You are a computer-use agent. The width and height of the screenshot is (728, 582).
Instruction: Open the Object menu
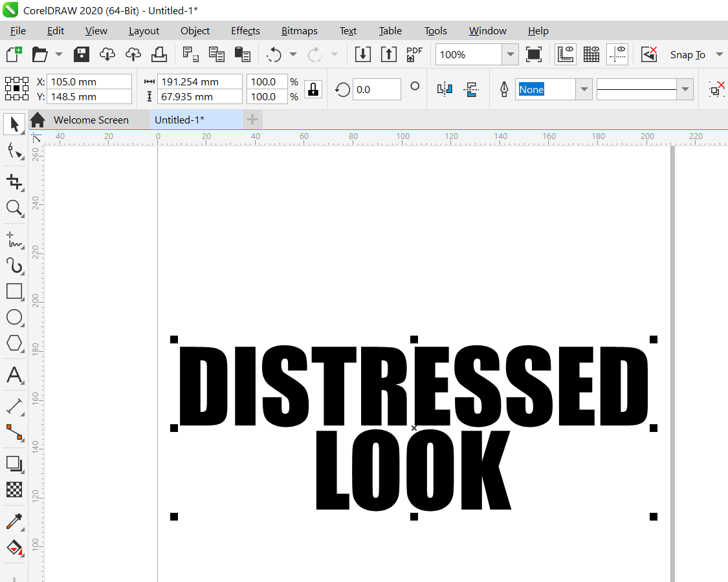coord(195,30)
